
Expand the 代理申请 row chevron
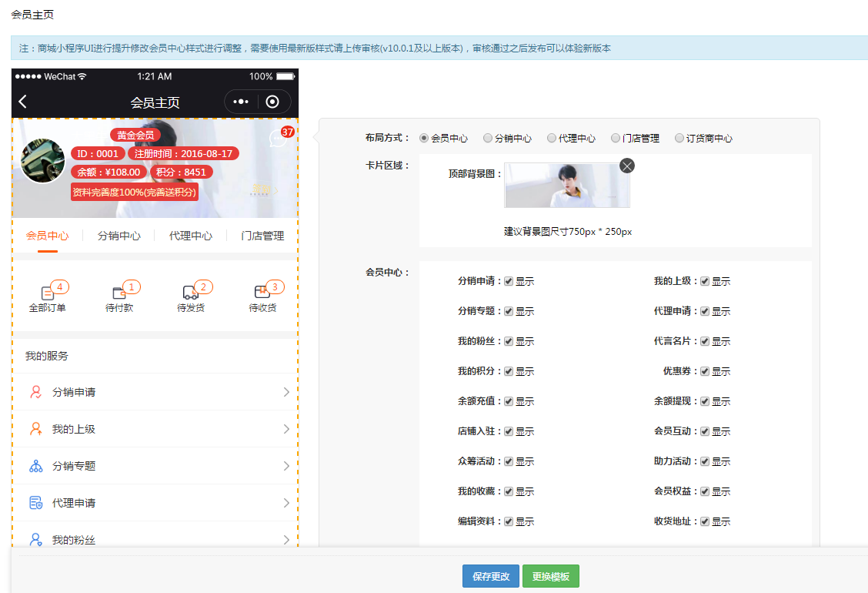[286, 503]
